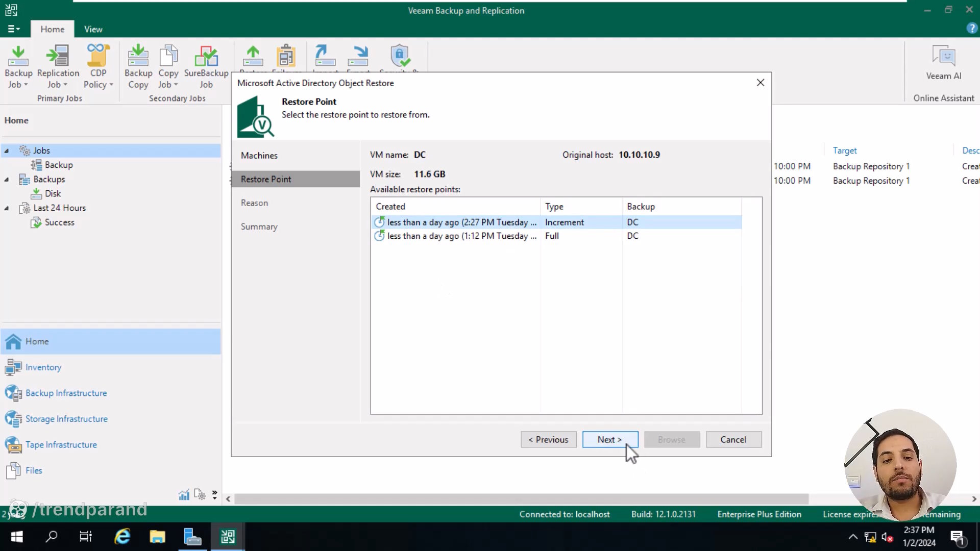
Task: Open Task View on the taskbar
Action: tap(86, 537)
